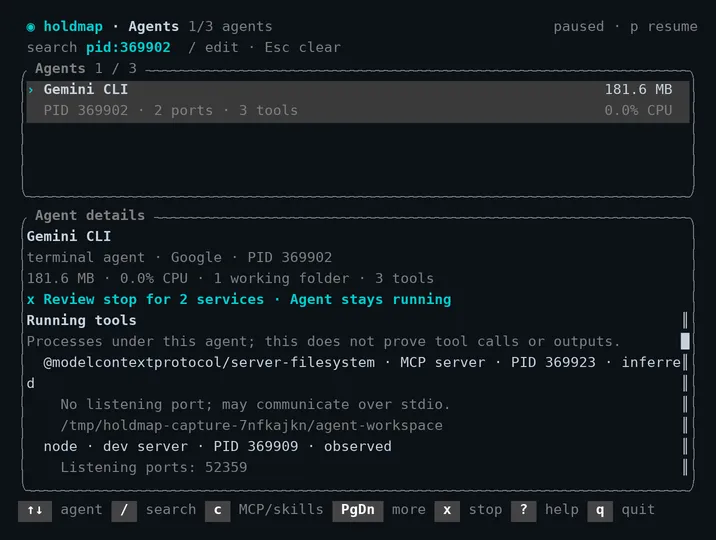
Task: Click the /tmp/holdmap-capture agent-workspace path
Action: (251, 425)
